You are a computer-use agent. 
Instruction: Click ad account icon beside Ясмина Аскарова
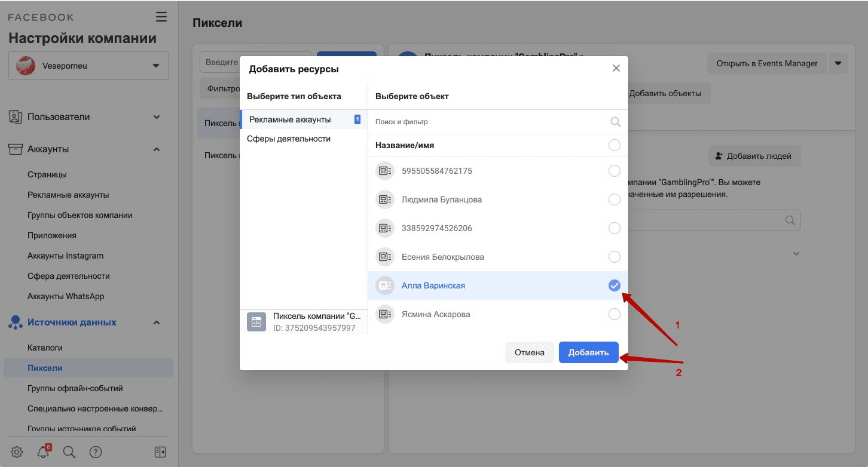pos(385,314)
